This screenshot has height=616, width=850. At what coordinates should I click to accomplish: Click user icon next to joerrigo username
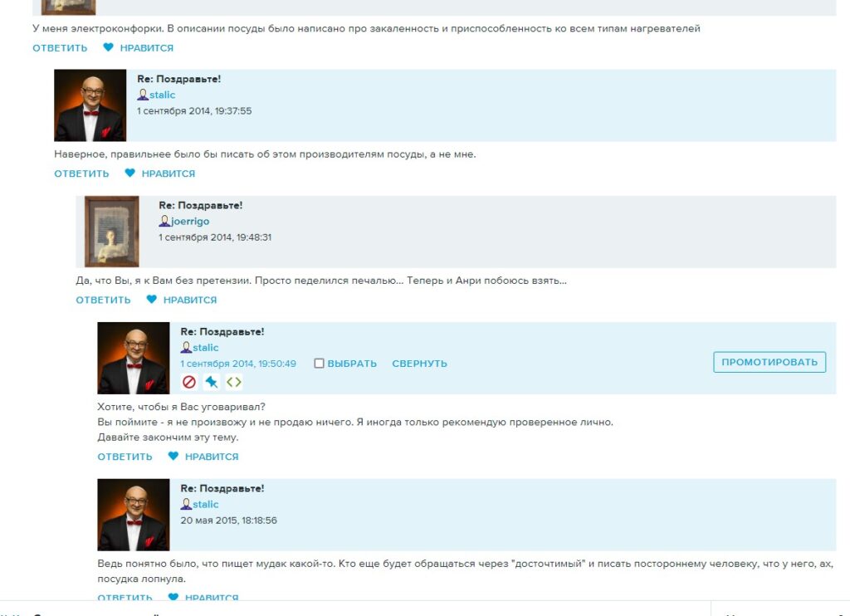pyautogui.click(x=164, y=221)
